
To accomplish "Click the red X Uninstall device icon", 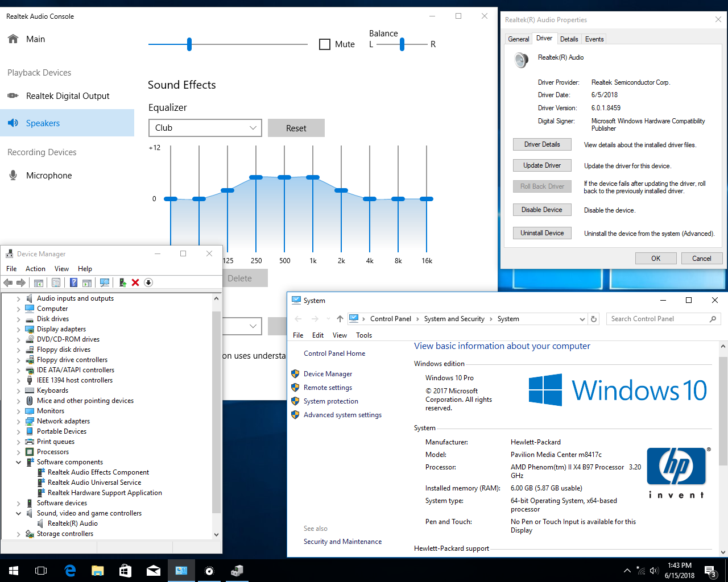I will pyautogui.click(x=135, y=282).
